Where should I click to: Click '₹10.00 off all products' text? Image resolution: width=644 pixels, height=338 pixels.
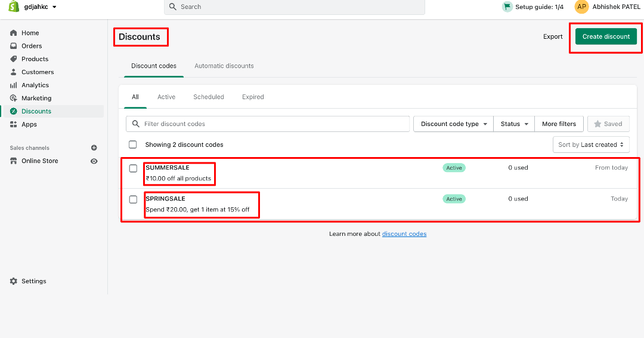click(x=178, y=179)
